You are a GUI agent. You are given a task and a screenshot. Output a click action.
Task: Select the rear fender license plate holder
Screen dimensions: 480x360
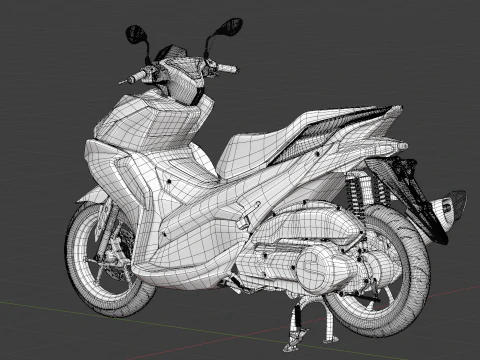click(x=408, y=197)
